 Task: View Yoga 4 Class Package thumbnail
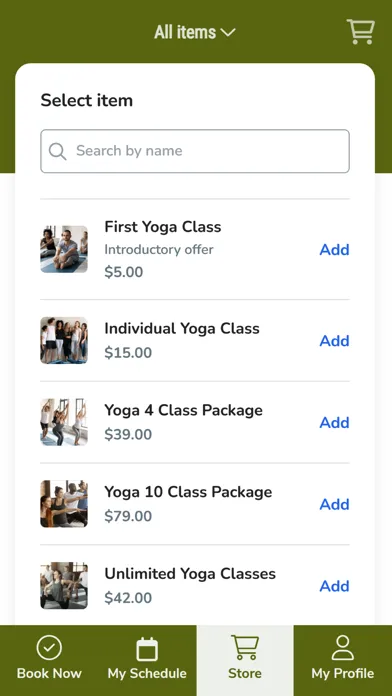pyautogui.click(x=64, y=422)
